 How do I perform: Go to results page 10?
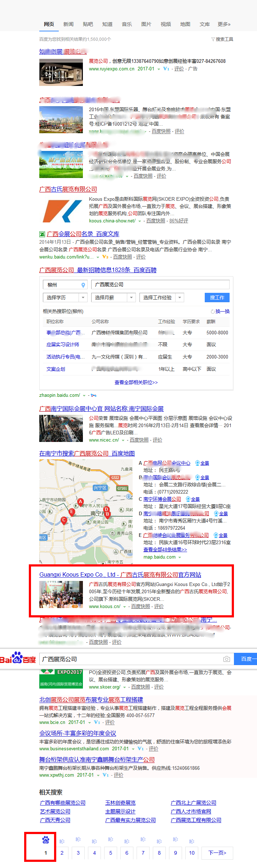[x=192, y=852]
